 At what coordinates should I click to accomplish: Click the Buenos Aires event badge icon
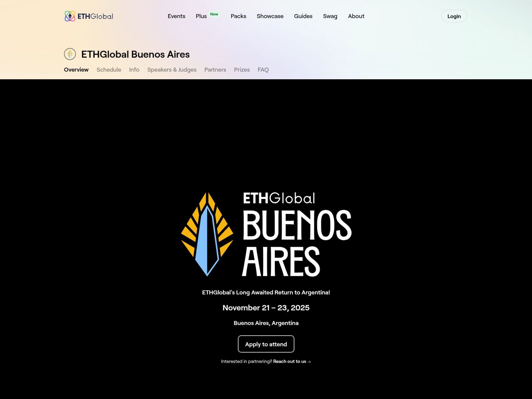(70, 54)
